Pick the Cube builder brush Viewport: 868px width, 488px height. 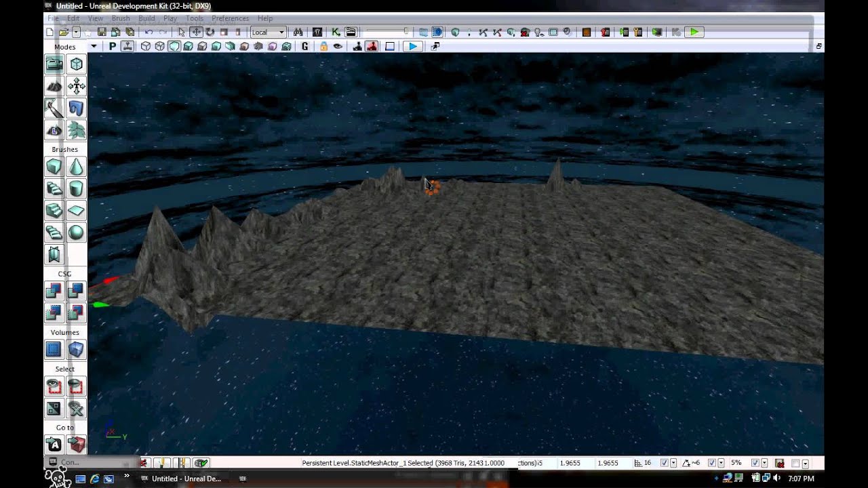click(x=54, y=167)
